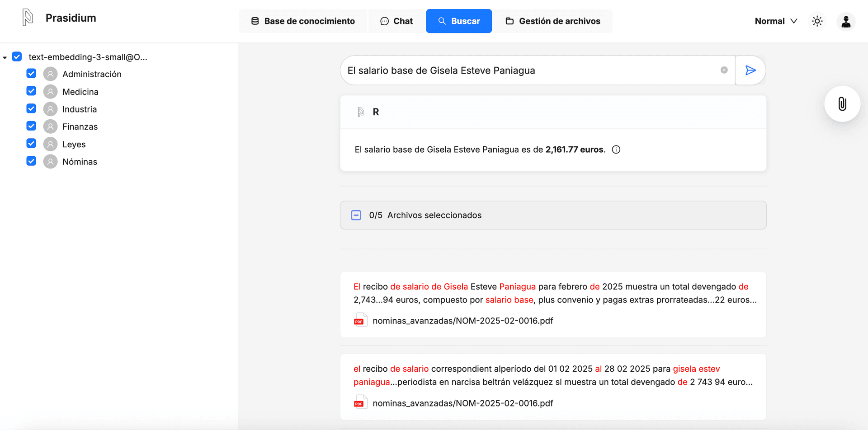The width and height of the screenshot is (868, 430).
Task: Collapse the text-embedding-3-small tree node
Action: (x=5, y=57)
